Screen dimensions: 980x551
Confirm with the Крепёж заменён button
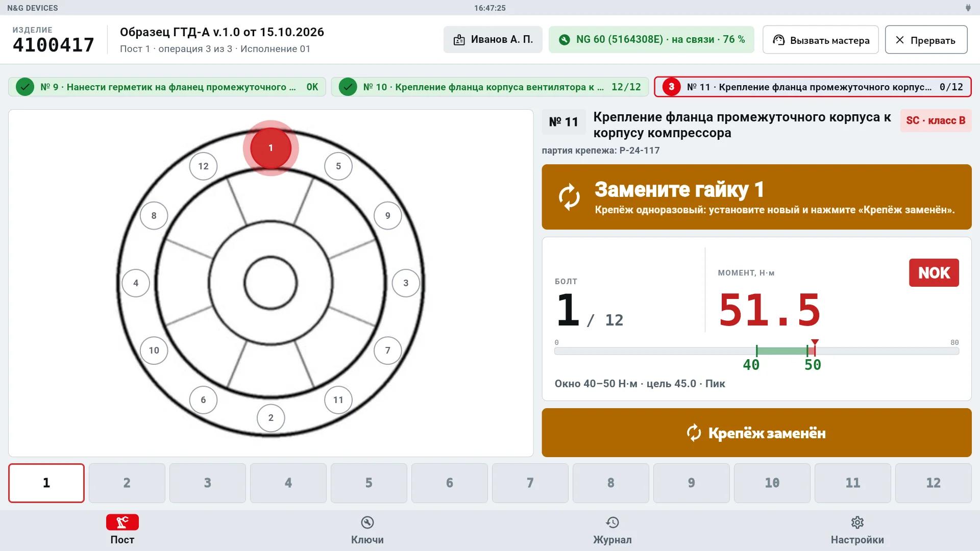[x=756, y=433]
